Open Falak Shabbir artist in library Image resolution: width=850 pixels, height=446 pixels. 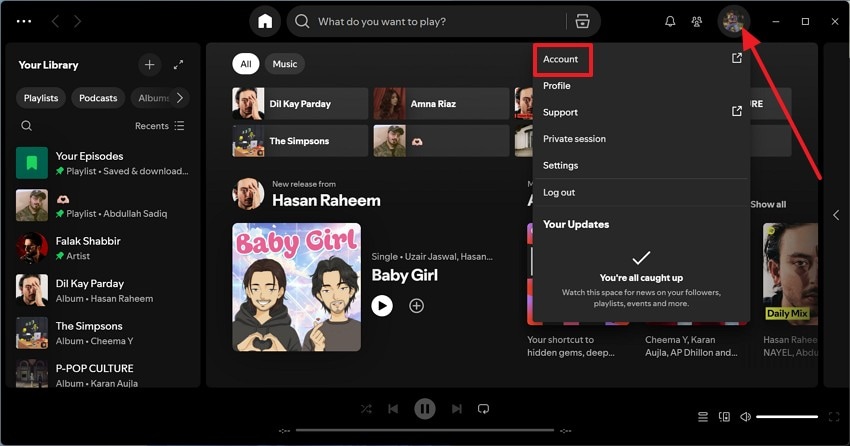click(x=103, y=248)
